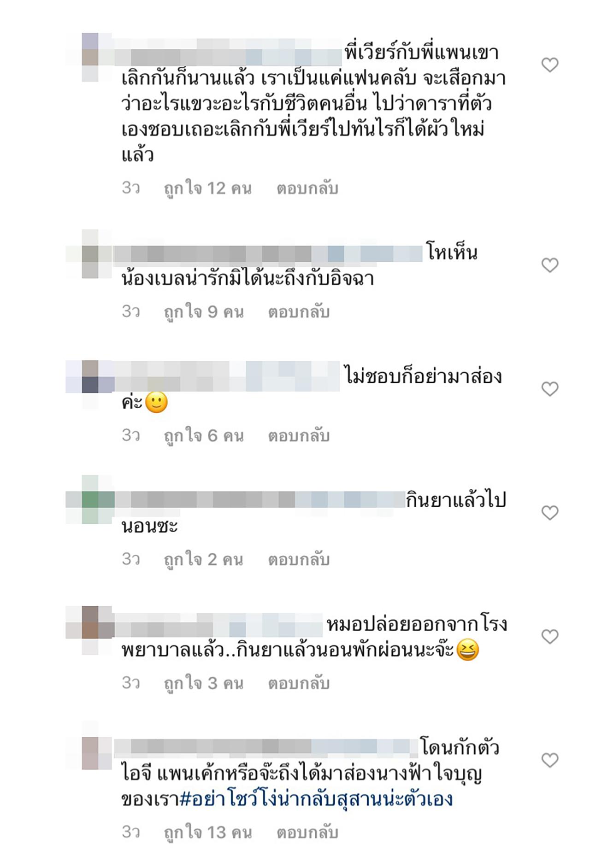
Task: Reply to comment with 2 likes
Action: pyautogui.click(x=299, y=559)
